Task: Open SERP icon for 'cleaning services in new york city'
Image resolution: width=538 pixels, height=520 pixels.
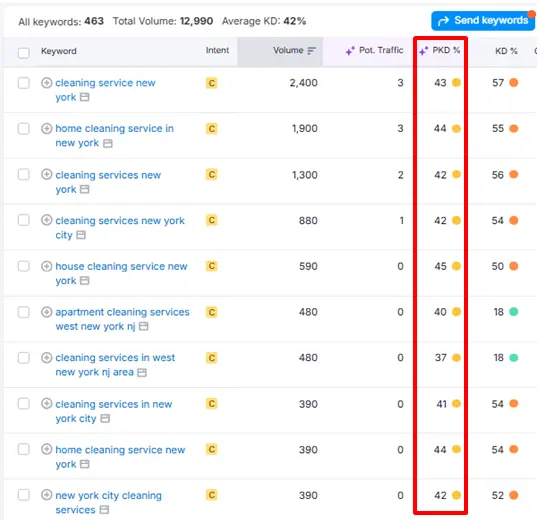Action: tap(105, 418)
